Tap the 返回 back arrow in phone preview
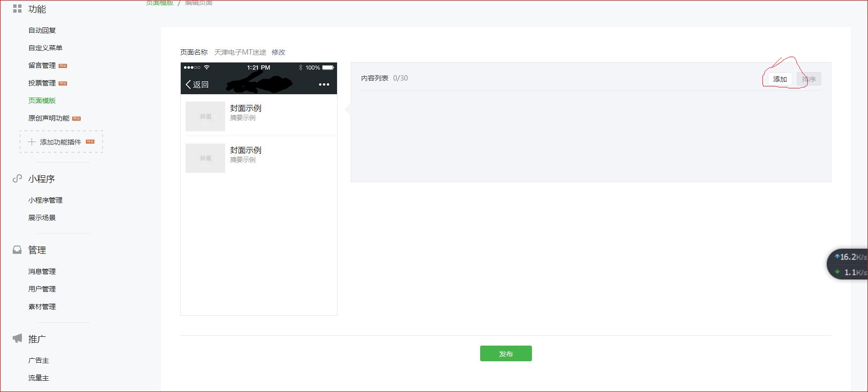 tap(188, 84)
